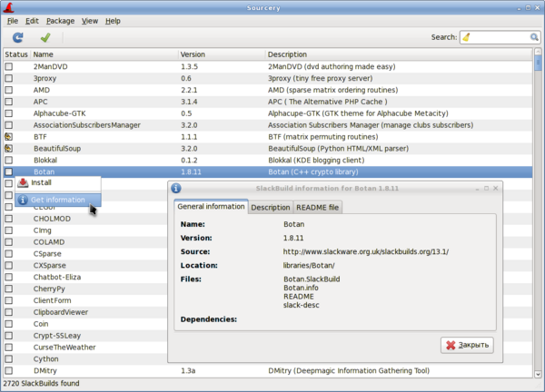Image resolution: width=545 pixels, height=392 pixels.
Task: Click the BTF installed package status icon
Action: coord(8,135)
